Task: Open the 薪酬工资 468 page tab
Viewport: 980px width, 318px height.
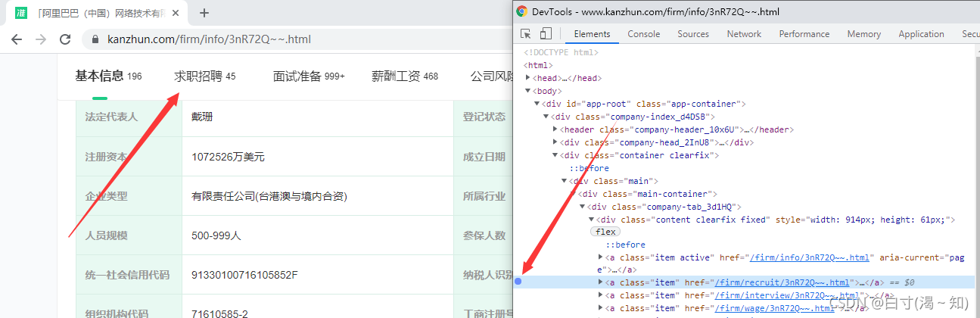Action: click(405, 76)
